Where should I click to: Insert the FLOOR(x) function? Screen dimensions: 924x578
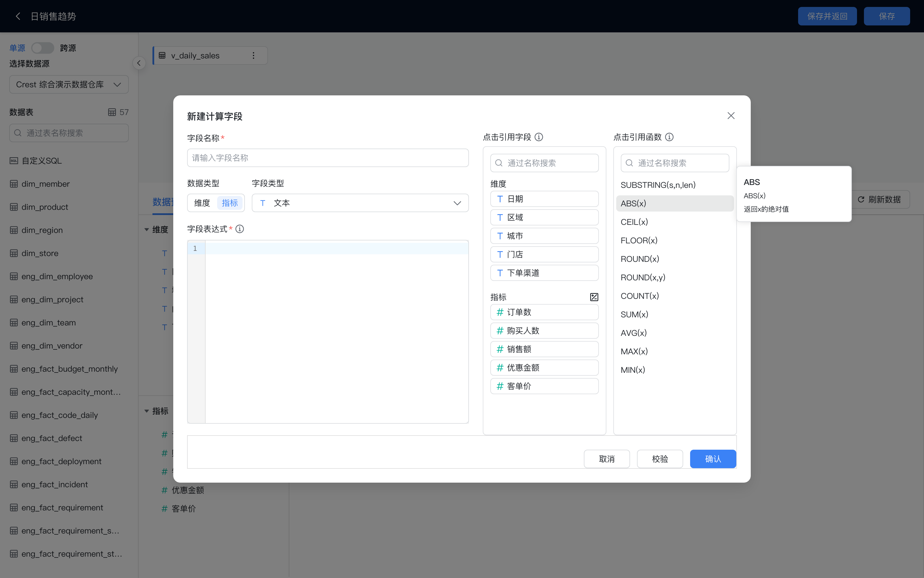point(675,240)
